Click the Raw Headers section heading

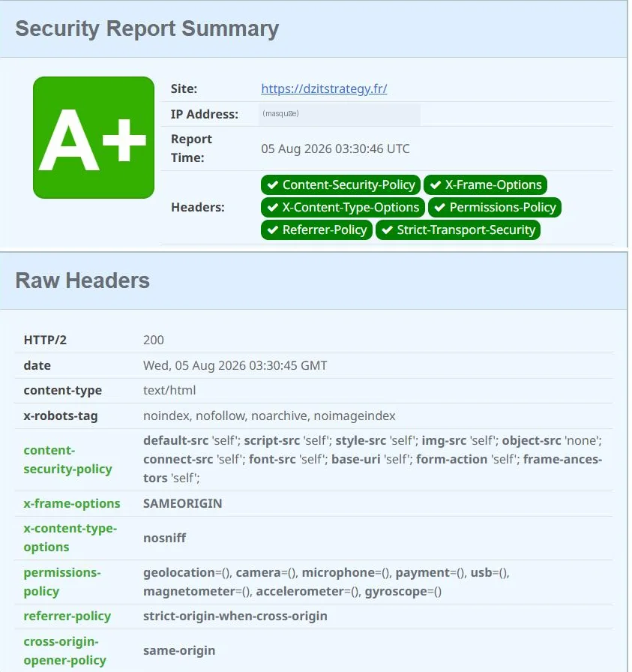82,280
